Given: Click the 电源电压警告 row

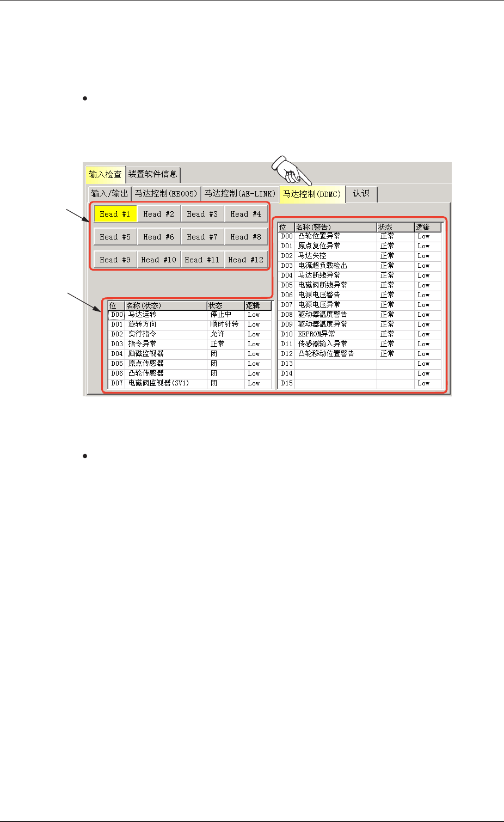Looking at the screenshot, I should coord(359,295).
